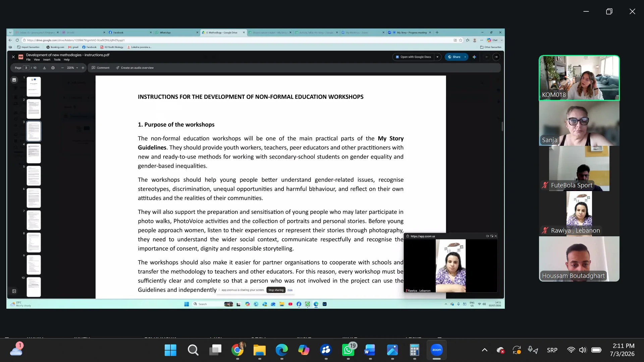Viewport: 644px width, 362px height.
Task: Open the browser profile avatar
Action: pos(475,40)
